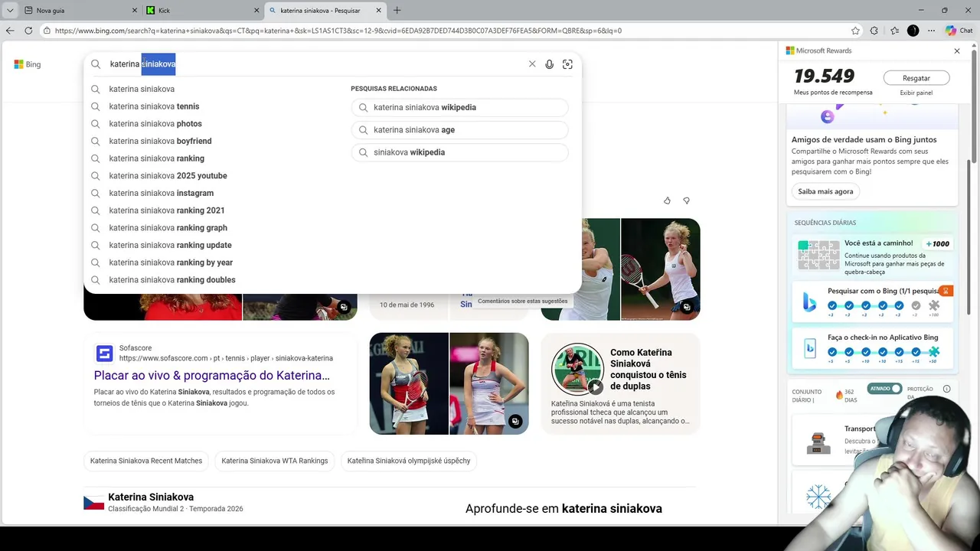Click Katerina Siniakova WTA Rankings chip
Screen dimensions: 980x551
coord(275,461)
